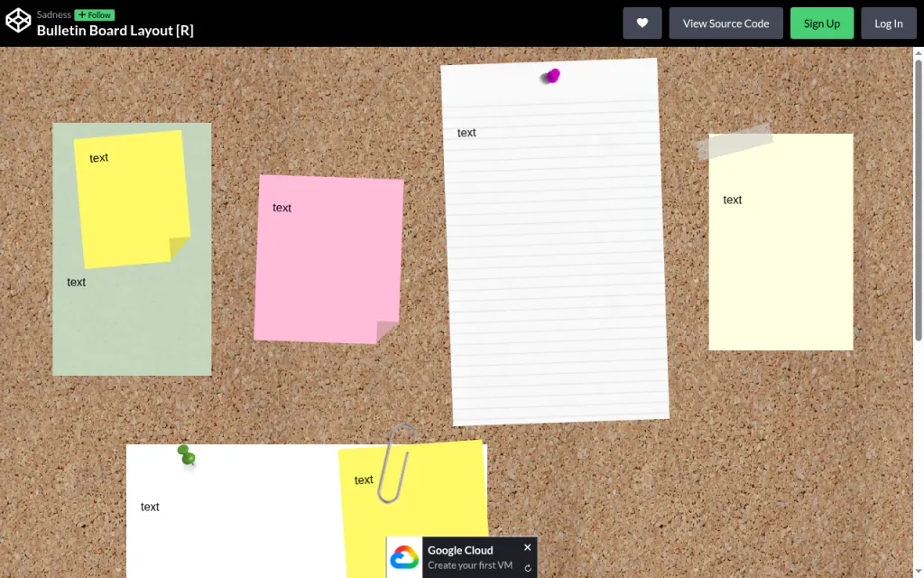The width and height of the screenshot is (924, 578).
Task: Click the folded corner of yellow sticky note
Action: pos(179,247)
